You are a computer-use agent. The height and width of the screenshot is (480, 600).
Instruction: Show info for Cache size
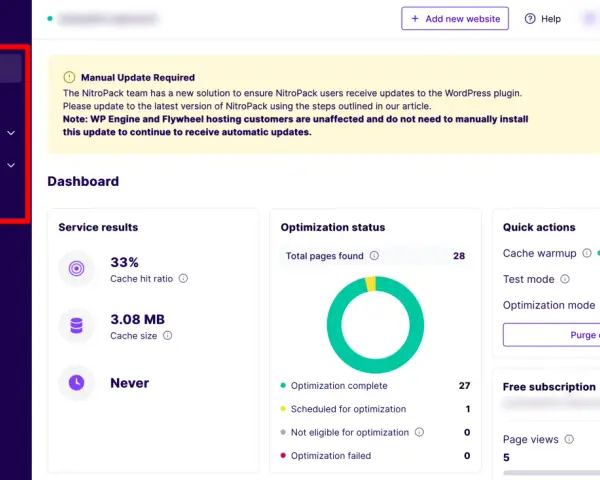(x=168, y=335)
